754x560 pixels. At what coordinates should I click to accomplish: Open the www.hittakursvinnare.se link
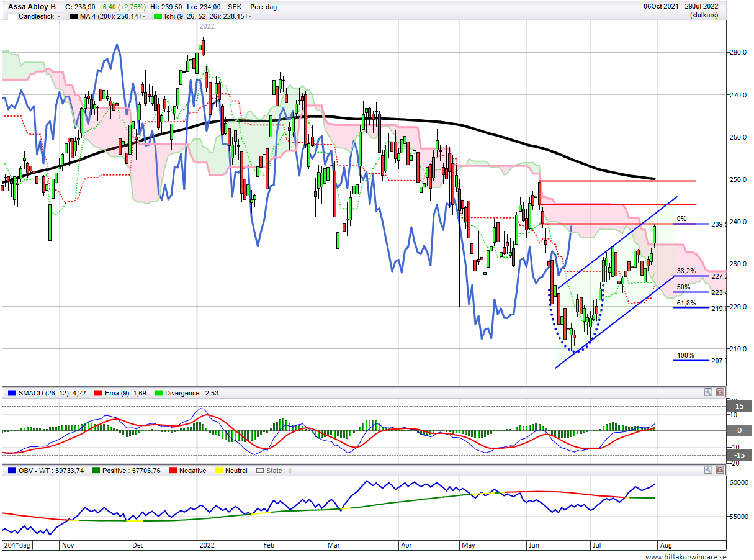coord(686,557)
